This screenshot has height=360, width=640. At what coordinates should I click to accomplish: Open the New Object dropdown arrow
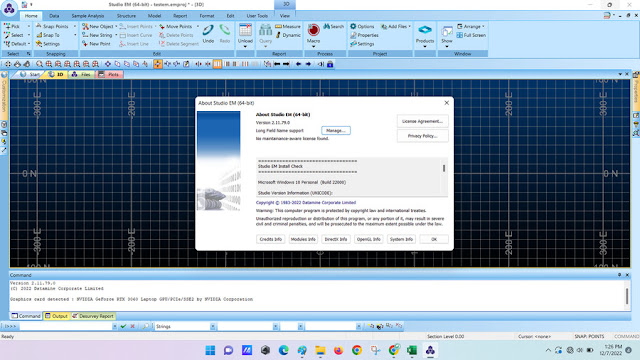116,26
